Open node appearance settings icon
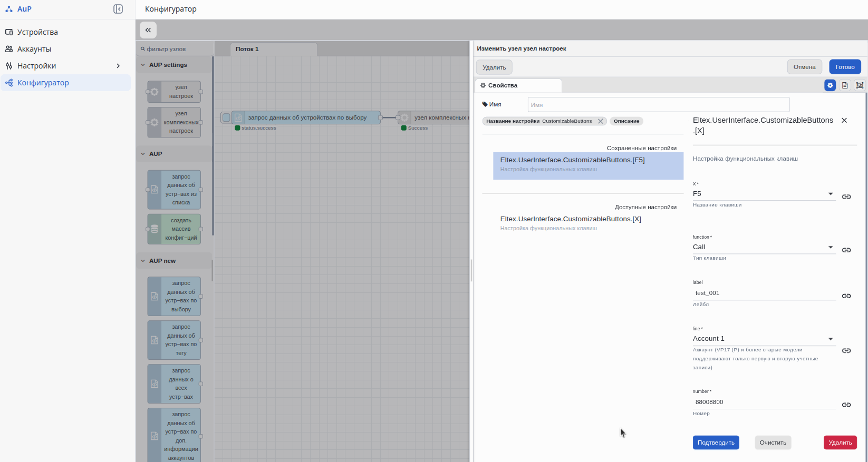The image size is (868, 462). pyautogui.click(x=860, y=85)
